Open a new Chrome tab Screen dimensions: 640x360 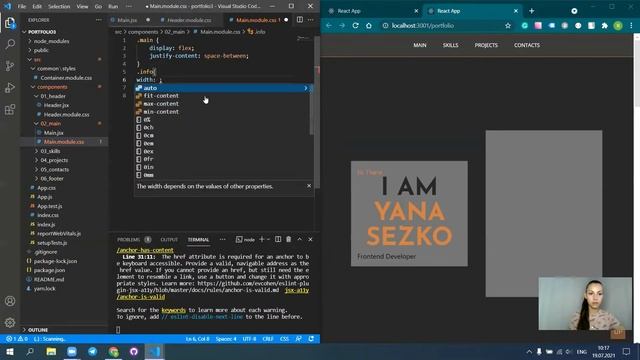(x=531, y=11)
